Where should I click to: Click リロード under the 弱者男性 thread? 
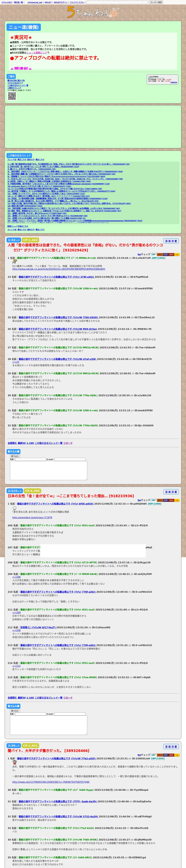[x=68, y=443]
